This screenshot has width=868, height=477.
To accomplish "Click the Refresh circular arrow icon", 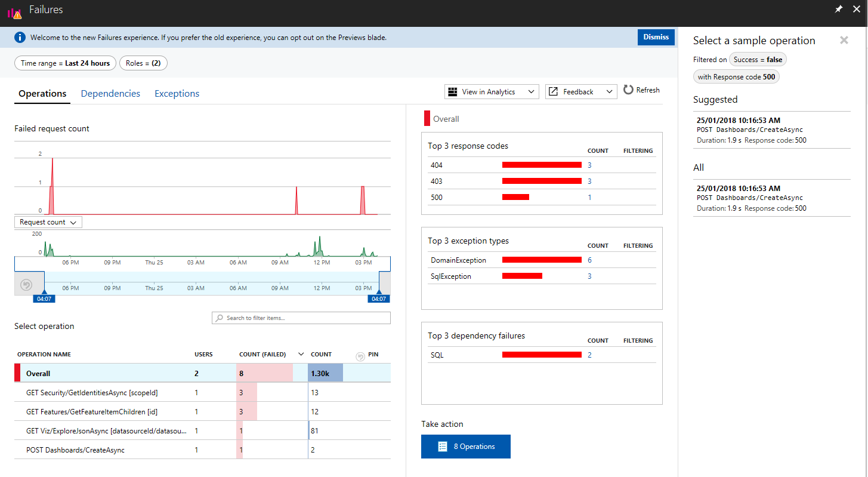I will pyautogui.click(x=628, y=90).
